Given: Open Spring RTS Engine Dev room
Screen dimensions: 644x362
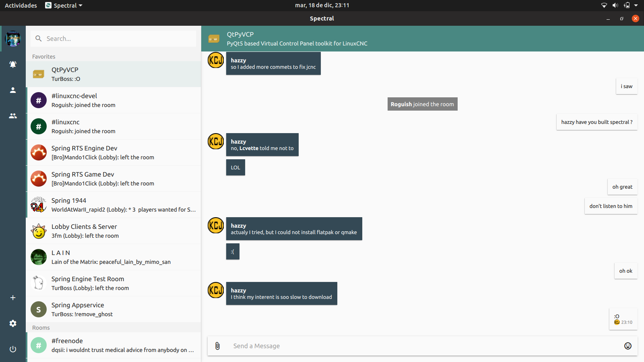Looking at the screenshot, I should click(114, 152).
